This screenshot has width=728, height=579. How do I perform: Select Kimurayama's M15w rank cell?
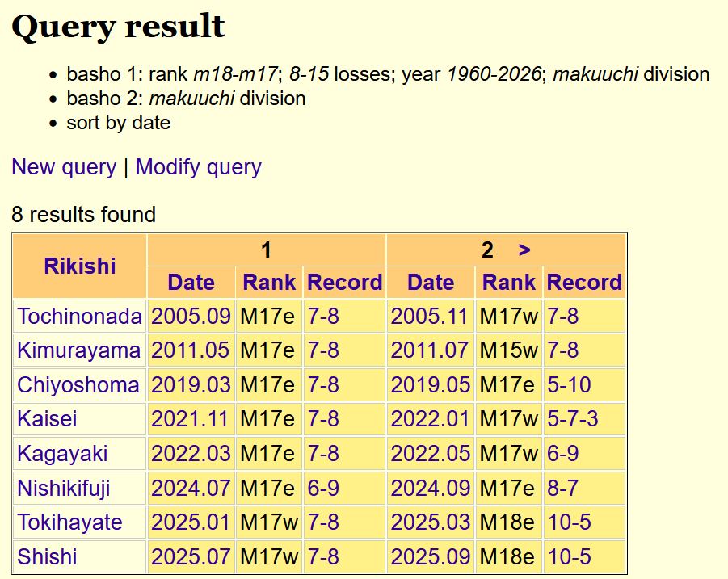click(x=509, y=350)
